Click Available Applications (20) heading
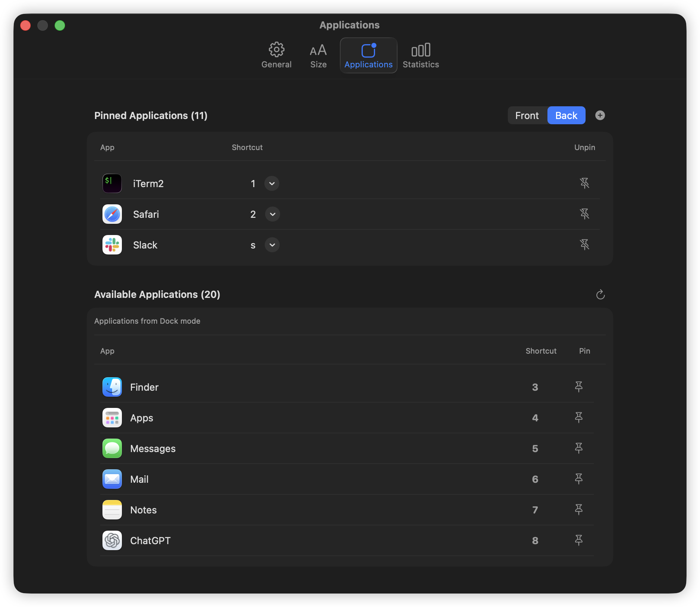700x607 pixels. pos(157,294)
